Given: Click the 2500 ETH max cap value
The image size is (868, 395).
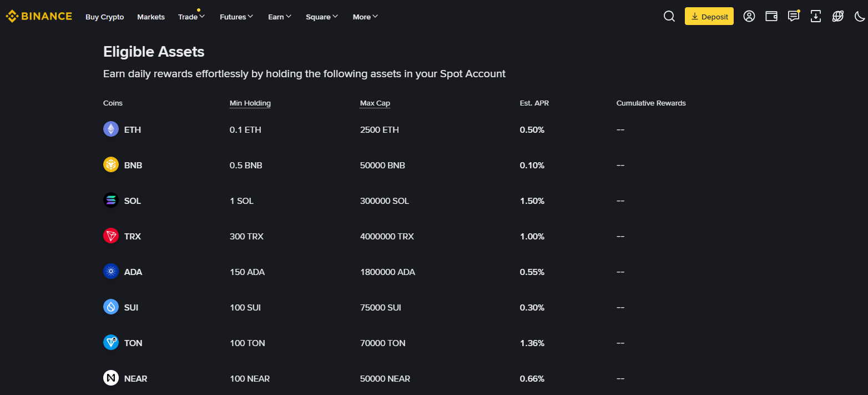Looking at the screenshot, I should [x=380, y=129].
